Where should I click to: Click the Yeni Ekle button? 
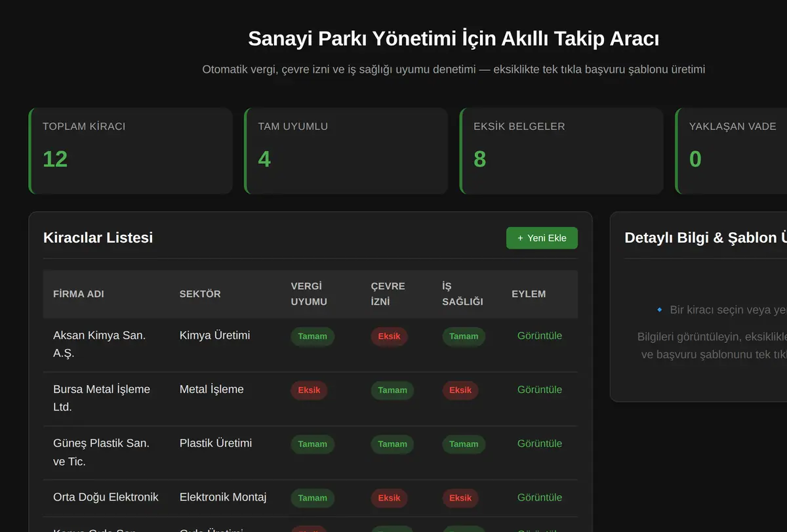click(542, 238)
